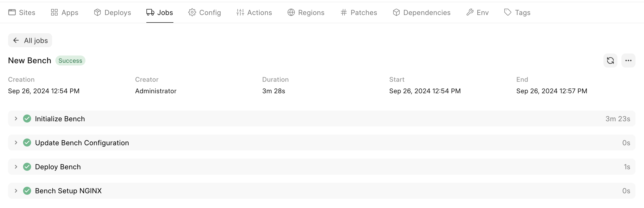Click the Tags label icon
The width and height of the screenshot is (644, 208).
507,12
